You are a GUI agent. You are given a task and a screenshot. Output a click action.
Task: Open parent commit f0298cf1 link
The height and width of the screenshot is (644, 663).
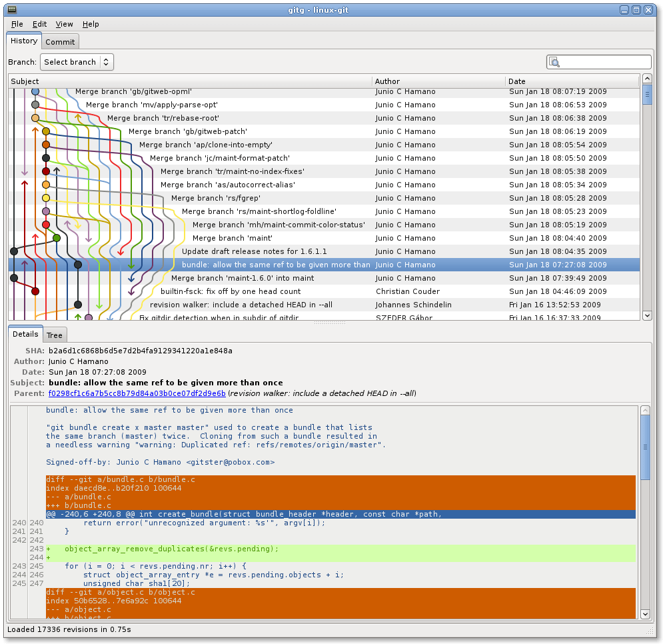(x=137, y=393)
